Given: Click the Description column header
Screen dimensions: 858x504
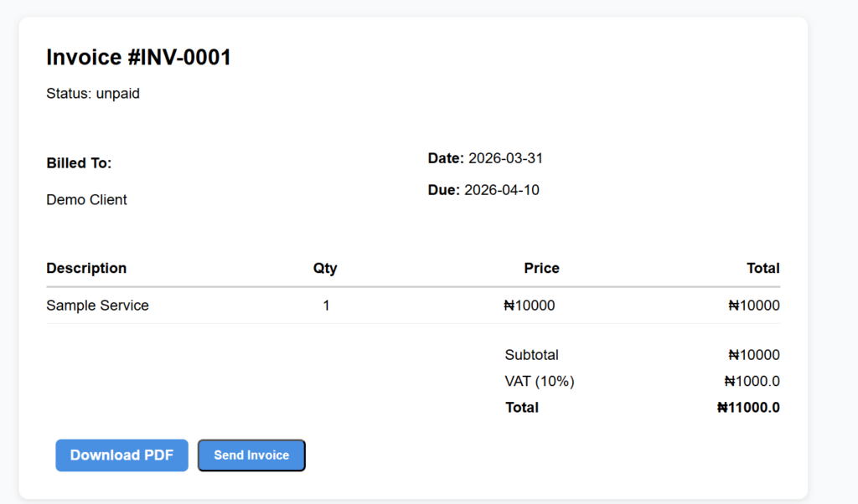Looking at the screenshot, I should point(86,268).
